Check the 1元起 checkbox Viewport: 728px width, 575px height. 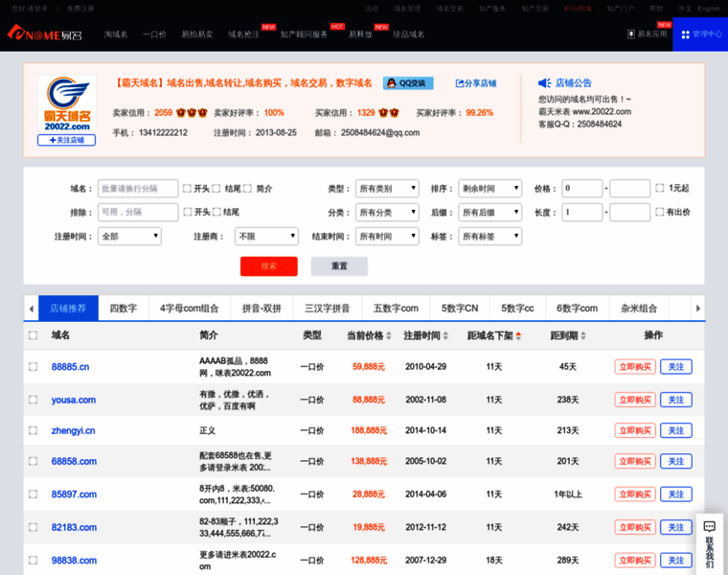[660, 189]
